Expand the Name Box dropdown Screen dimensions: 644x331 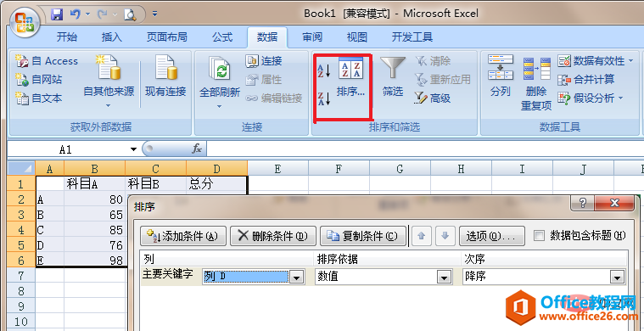133,149
